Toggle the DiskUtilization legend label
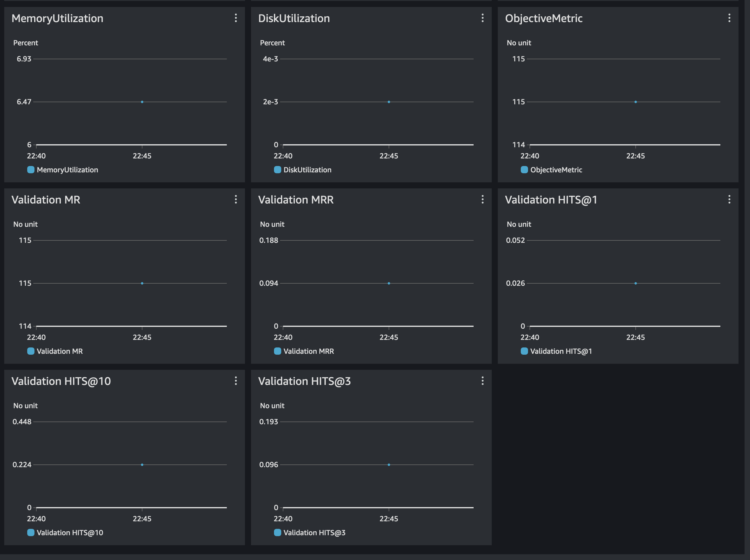 (308, 170)
